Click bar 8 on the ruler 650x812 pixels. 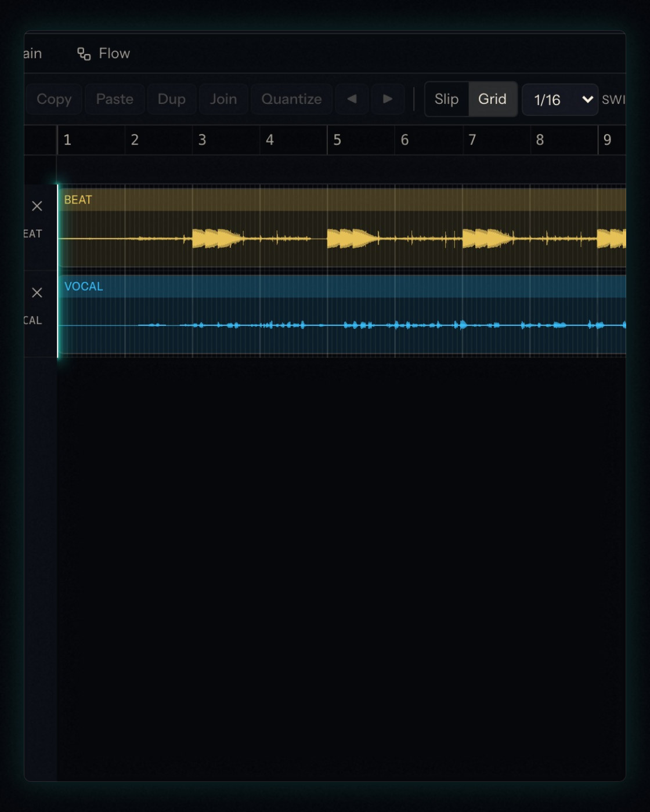click(x=540, y=140)
